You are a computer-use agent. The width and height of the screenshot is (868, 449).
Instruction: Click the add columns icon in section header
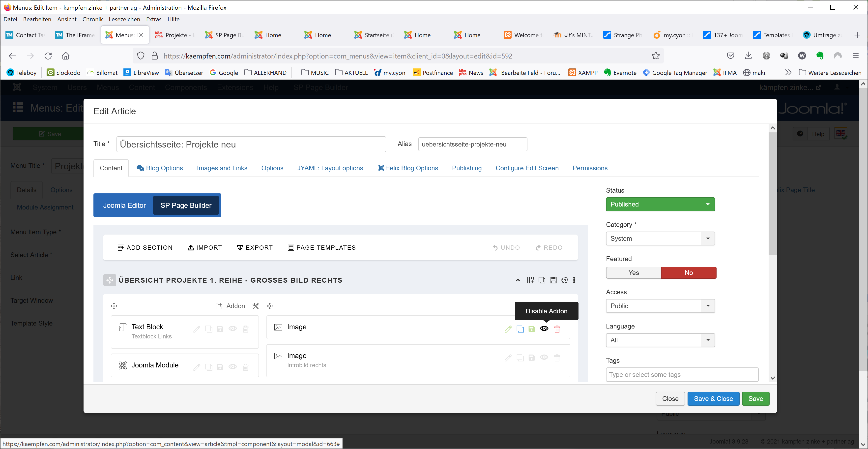click(530, 280)
